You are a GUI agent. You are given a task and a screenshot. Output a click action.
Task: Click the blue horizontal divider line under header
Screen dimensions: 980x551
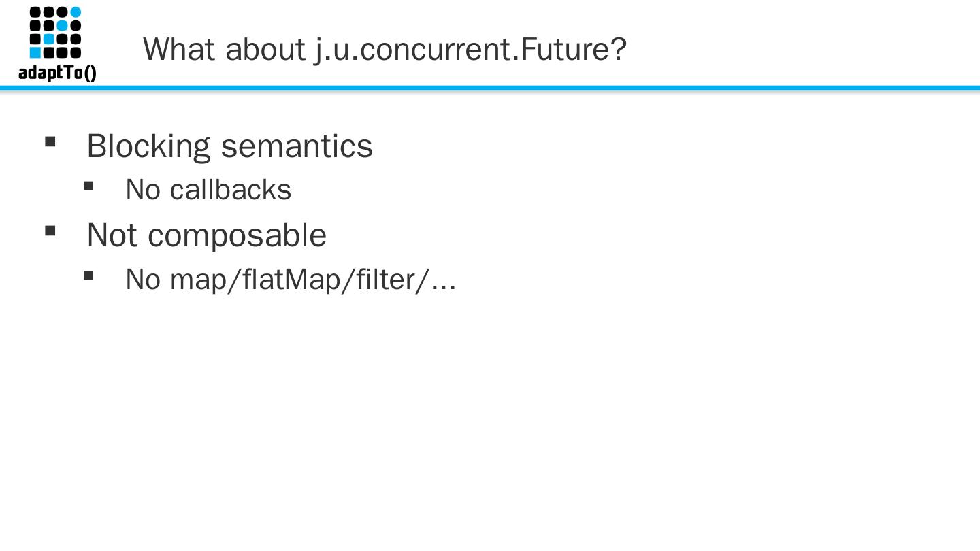click(x=490, y=88)
